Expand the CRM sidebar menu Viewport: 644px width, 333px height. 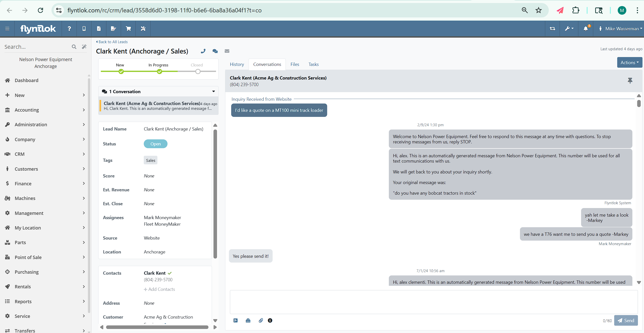coord(45,154)
